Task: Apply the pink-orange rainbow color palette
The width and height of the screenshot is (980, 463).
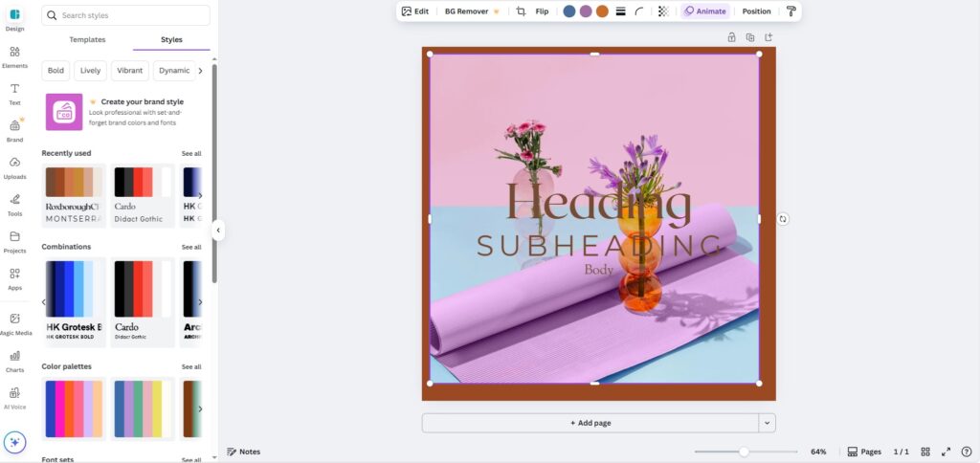Action: coord(74,408)
